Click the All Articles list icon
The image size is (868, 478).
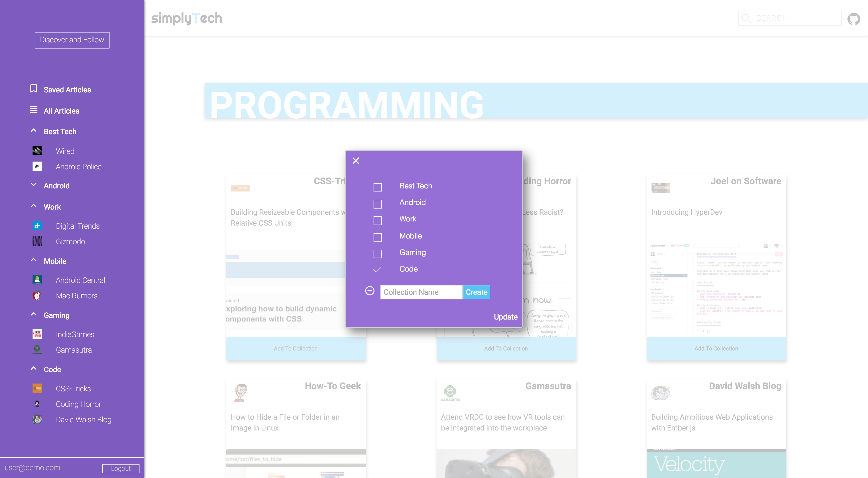33,110
